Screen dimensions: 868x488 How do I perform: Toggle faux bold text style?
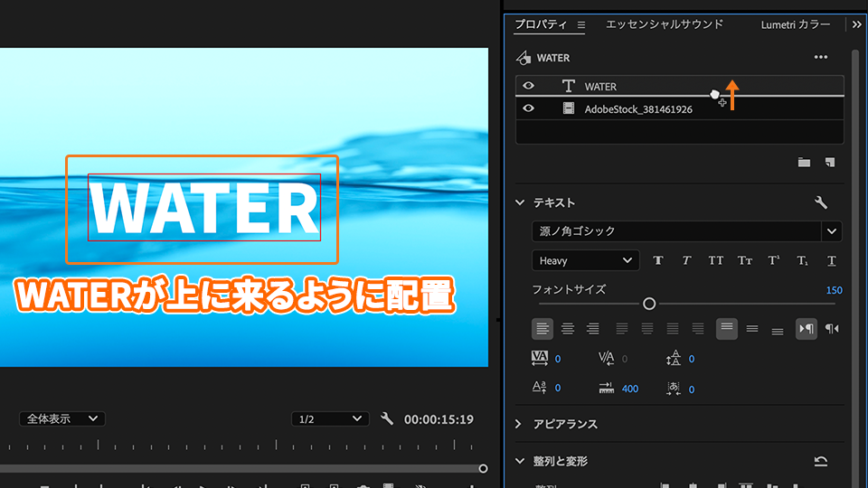657,260
